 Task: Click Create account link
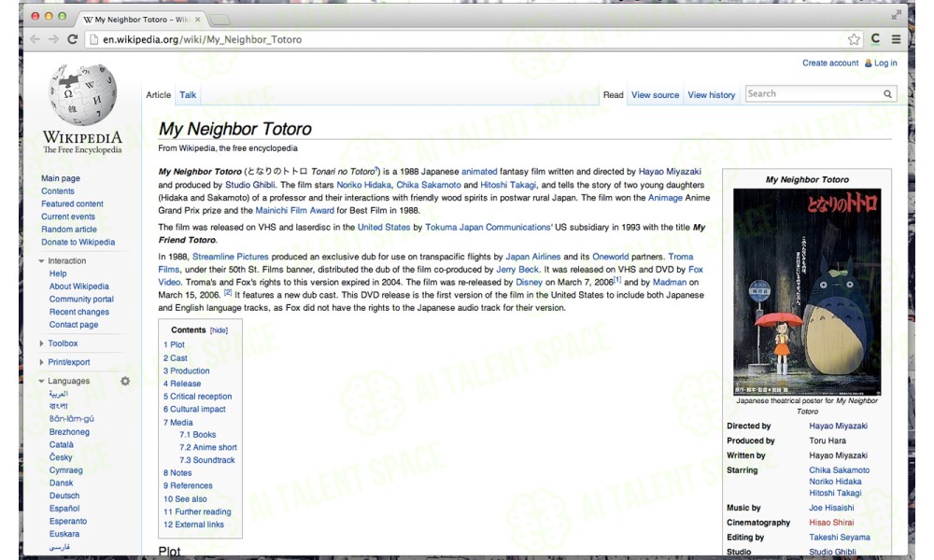[830, 63]
